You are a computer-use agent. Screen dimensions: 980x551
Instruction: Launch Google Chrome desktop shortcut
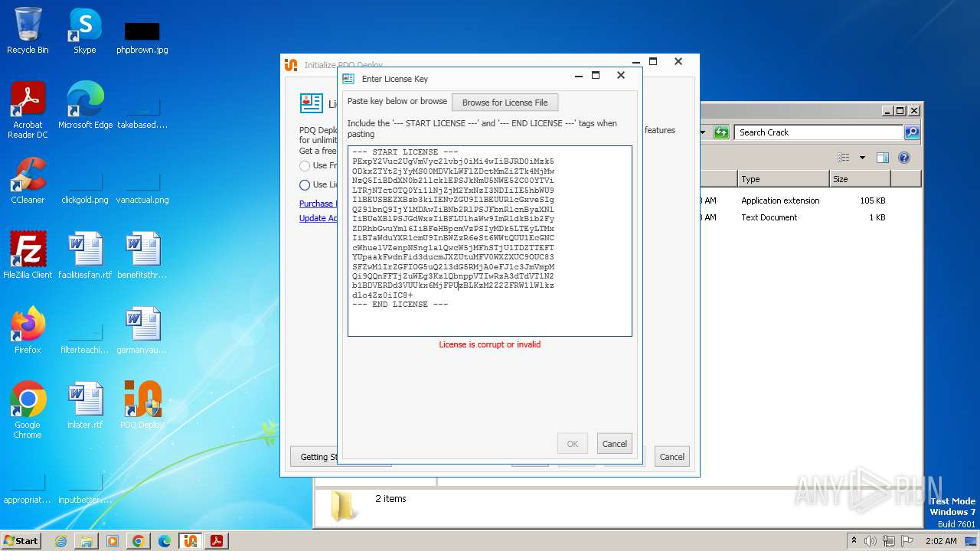coord(28,410)
